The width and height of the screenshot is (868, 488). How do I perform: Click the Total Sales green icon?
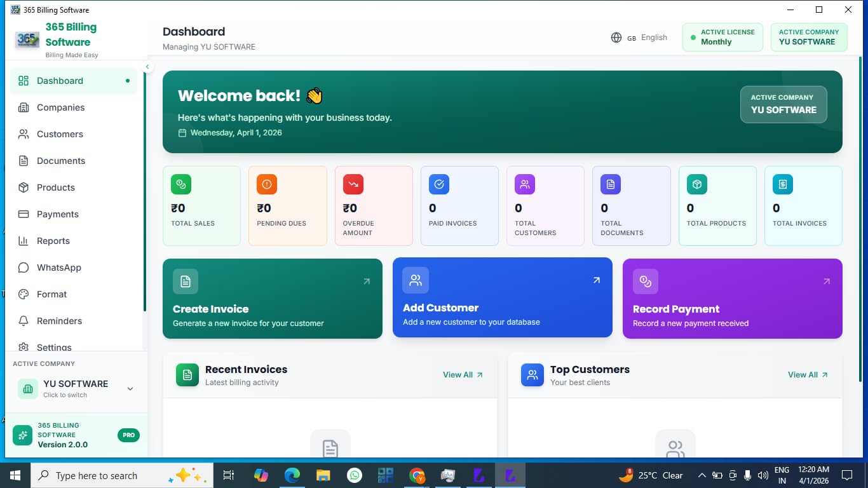coord(181,184)
